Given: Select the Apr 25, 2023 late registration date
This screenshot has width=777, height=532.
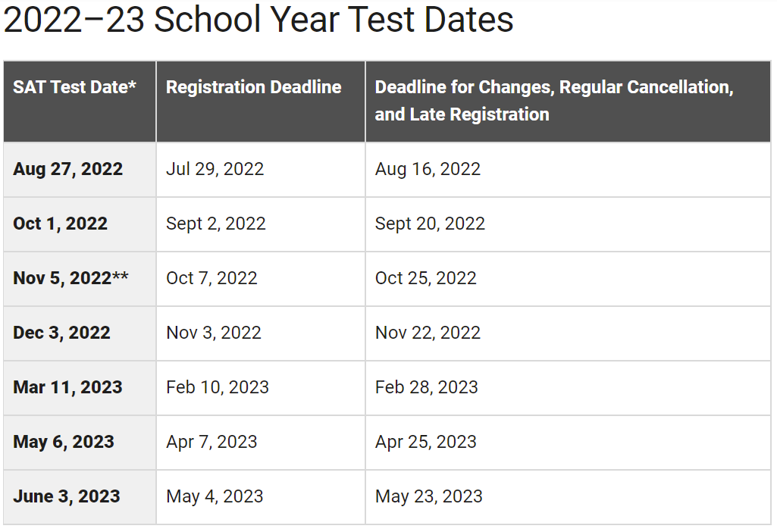Looking at the screenshot, I should (426, 442).
